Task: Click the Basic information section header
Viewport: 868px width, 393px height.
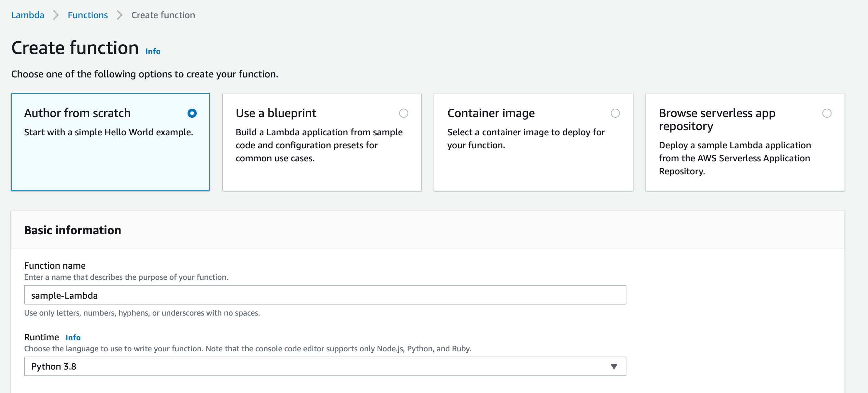Action: [73, 230]
